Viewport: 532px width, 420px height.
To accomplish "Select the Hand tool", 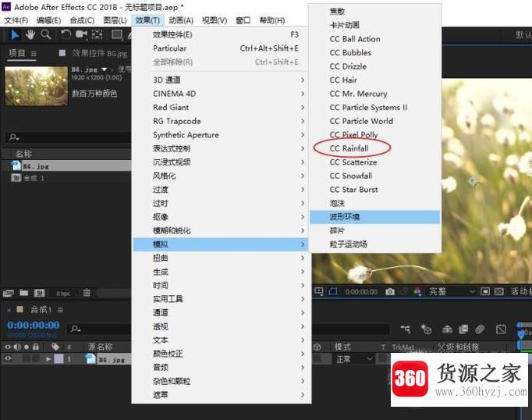I will click(30, 34).
